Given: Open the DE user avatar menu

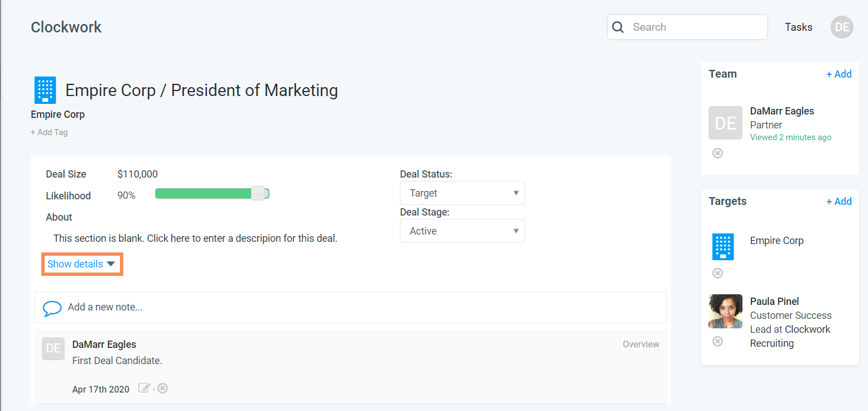Looking at the screenshot, I should tap(842, 27).
